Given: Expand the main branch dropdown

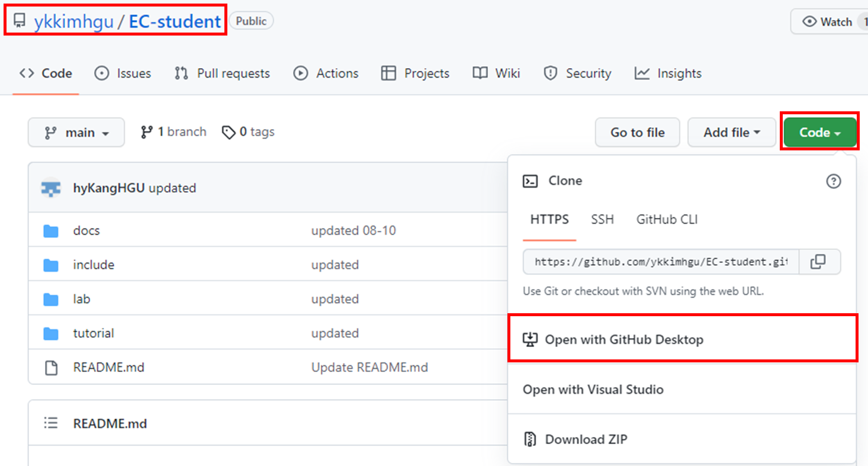Looking at the screenshot, I should pos(76,133).
